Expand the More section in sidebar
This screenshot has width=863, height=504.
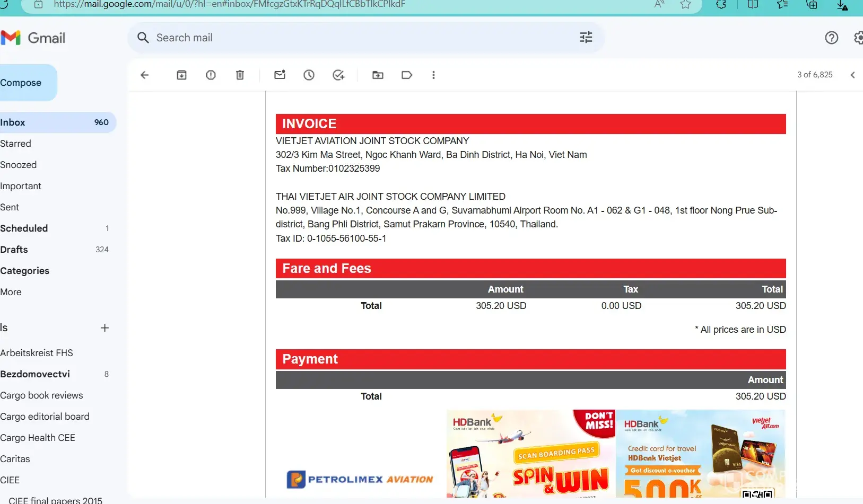pos(11,292)
